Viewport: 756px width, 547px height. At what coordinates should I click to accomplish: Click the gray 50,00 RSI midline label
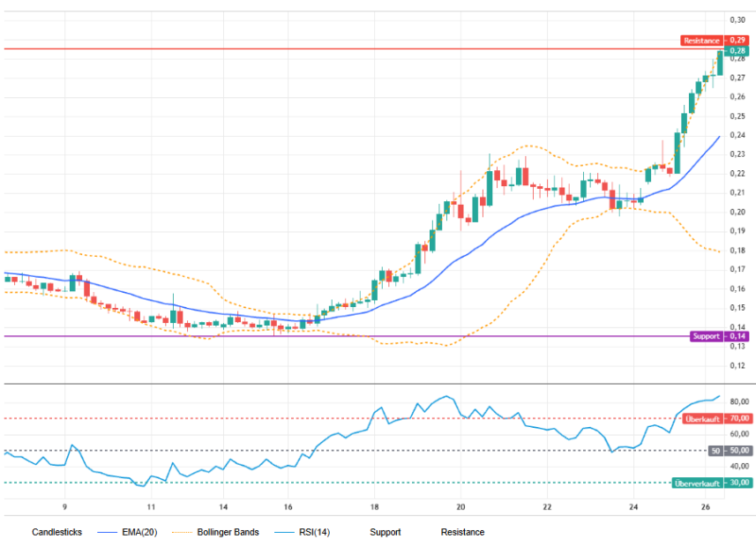click(x=730, y=451)
